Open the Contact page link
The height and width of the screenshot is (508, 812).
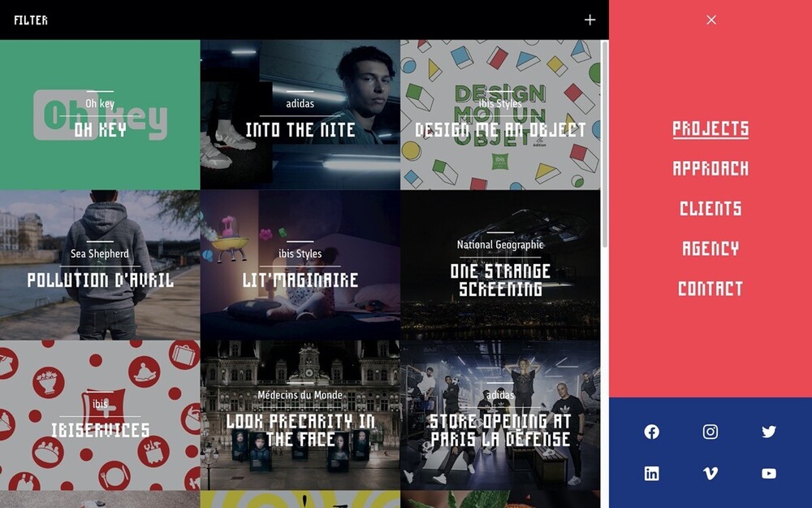coord(710,288)
